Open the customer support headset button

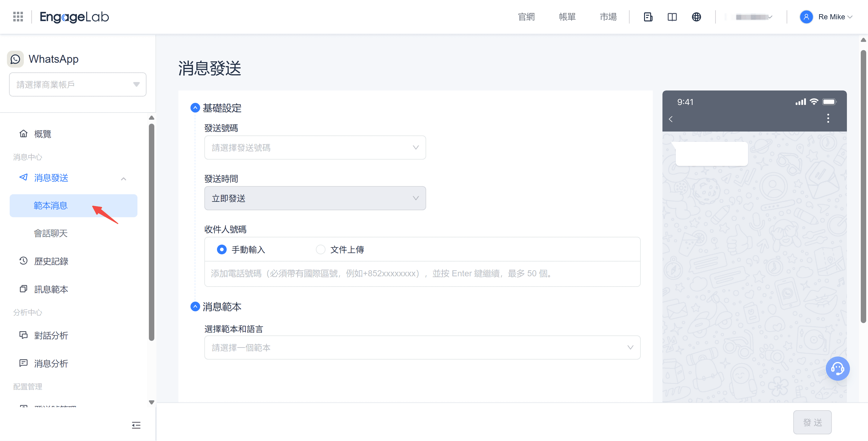click(x=837, y=369)
